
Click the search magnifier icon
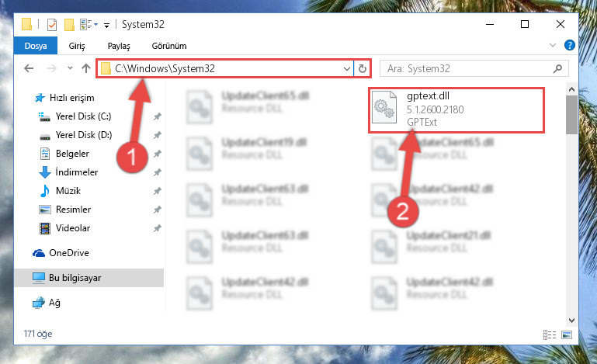pyautogui.click(x=557, y=68)
